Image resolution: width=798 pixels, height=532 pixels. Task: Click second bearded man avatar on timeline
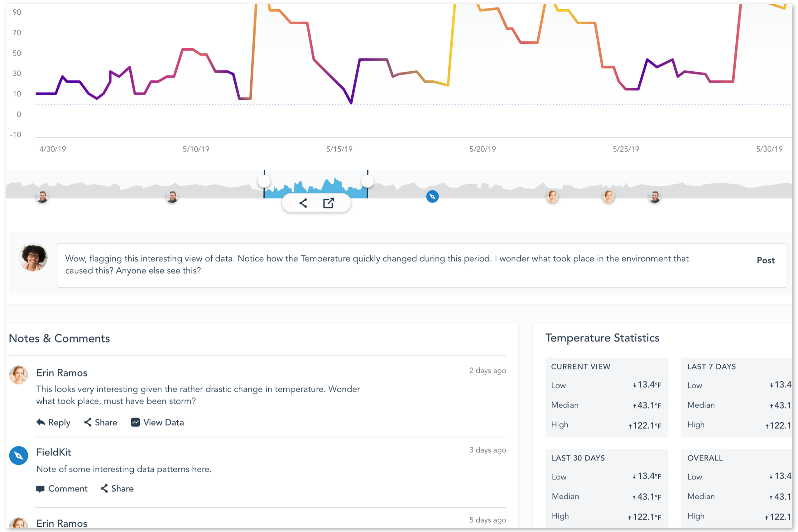tap(172, 196)
